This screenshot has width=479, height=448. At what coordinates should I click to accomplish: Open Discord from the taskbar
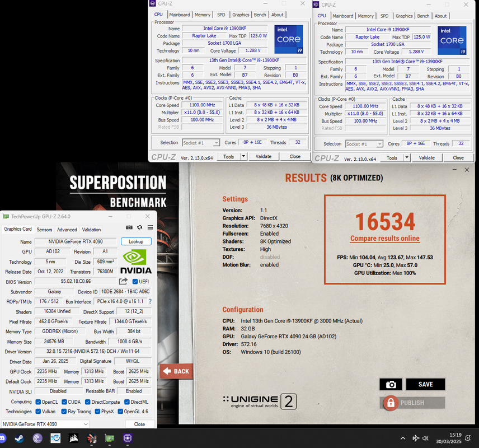click(2, 438)
